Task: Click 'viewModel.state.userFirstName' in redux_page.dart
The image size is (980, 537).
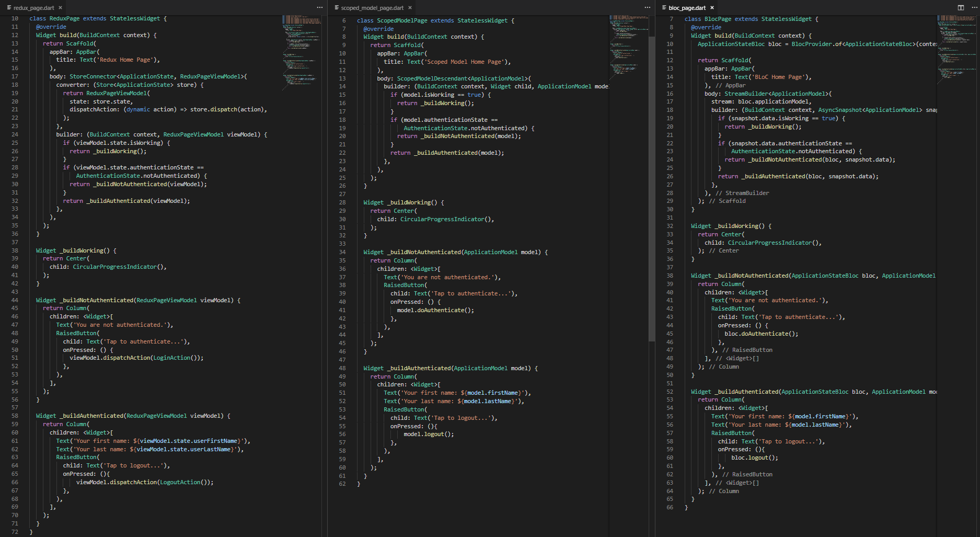Action: [189, 441]
